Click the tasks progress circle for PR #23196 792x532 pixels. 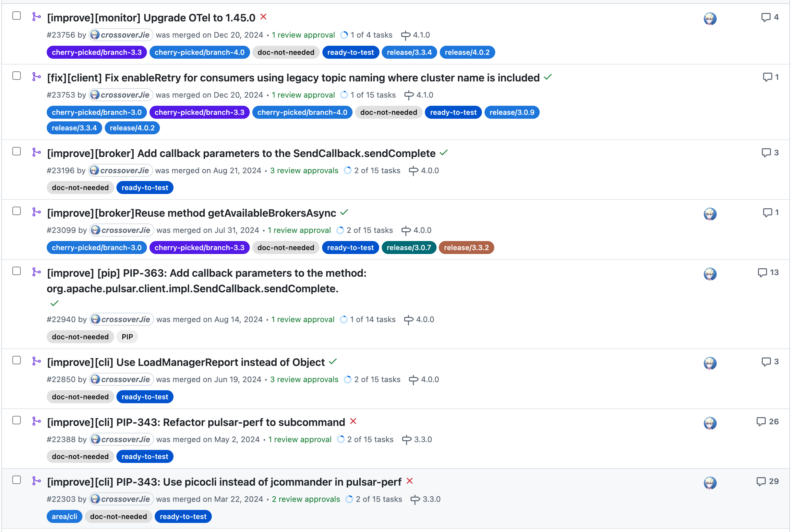coord(348,171)
